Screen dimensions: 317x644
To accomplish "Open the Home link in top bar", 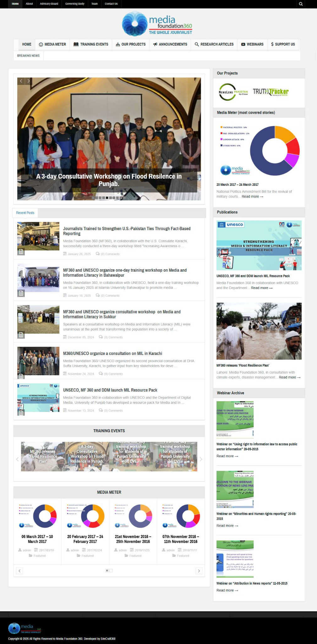I will (15, 4).
